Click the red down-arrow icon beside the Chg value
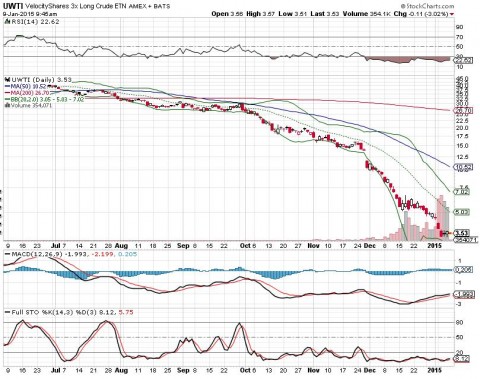480x379 pixels. (x=452, y=14)
